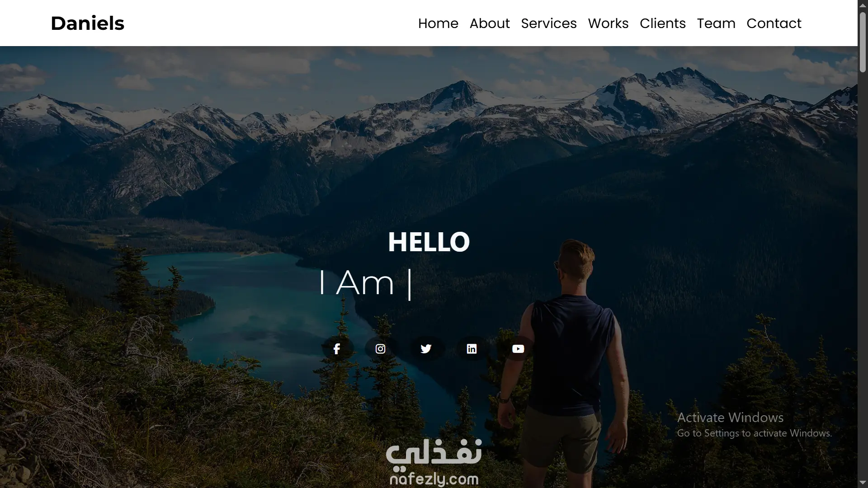Open the Facebook social icon
Screen dimensions: 868x488
click(x=337, y=349)
